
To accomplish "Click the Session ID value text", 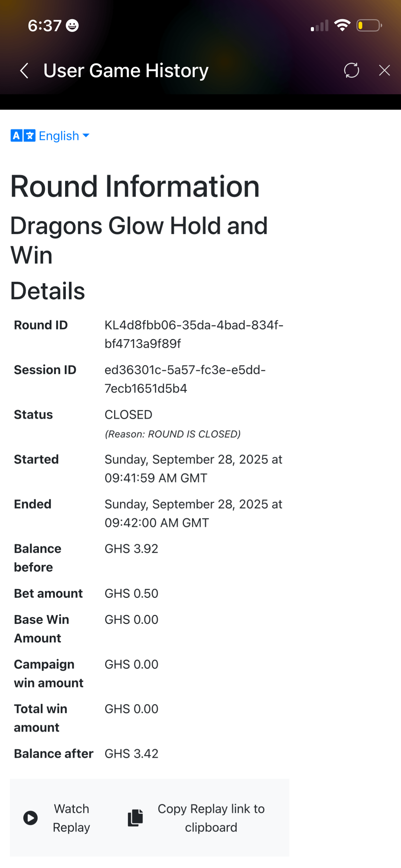I will tap(185, 379).
